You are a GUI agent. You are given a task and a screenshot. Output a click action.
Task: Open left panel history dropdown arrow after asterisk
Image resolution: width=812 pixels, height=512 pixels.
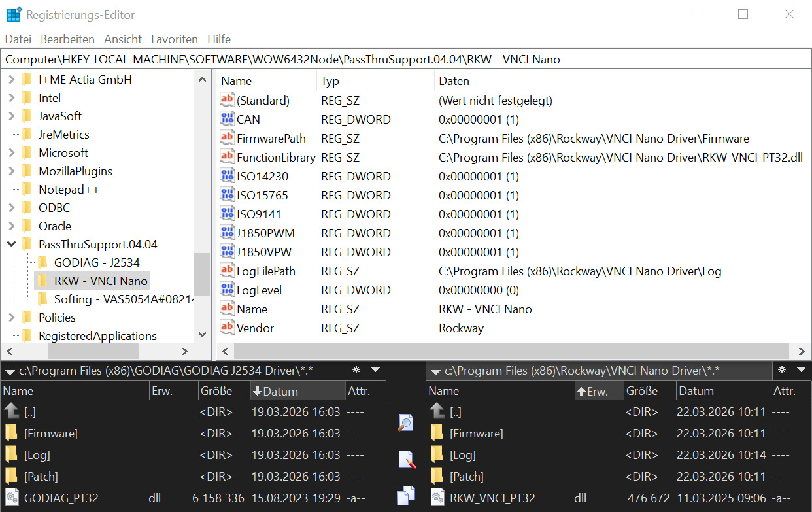click(375, 370)
